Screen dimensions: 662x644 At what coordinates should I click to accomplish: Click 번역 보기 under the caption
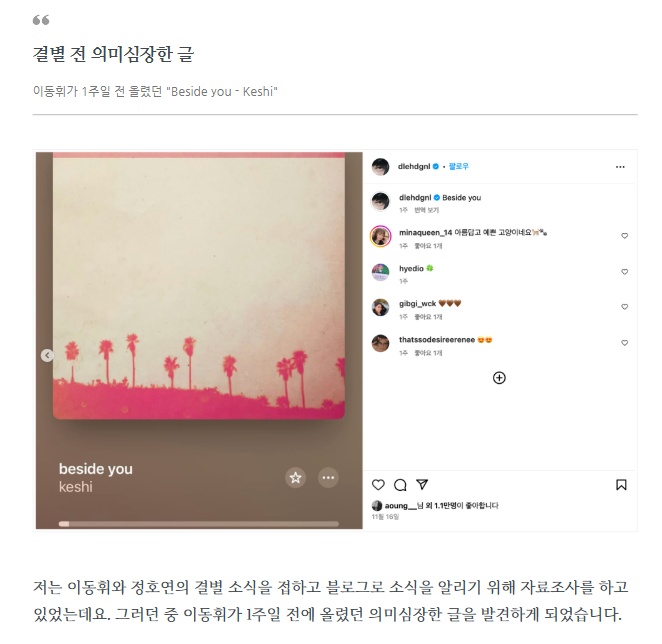coord(426,210)
